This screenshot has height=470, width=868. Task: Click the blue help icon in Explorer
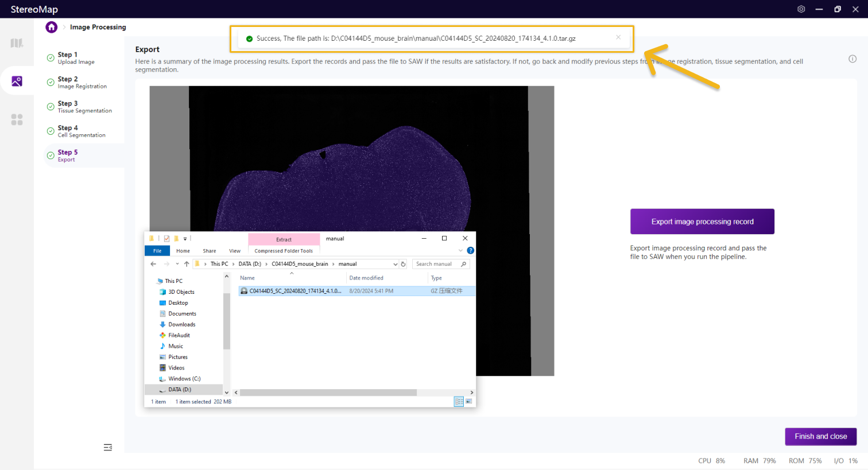click(470, 251)
